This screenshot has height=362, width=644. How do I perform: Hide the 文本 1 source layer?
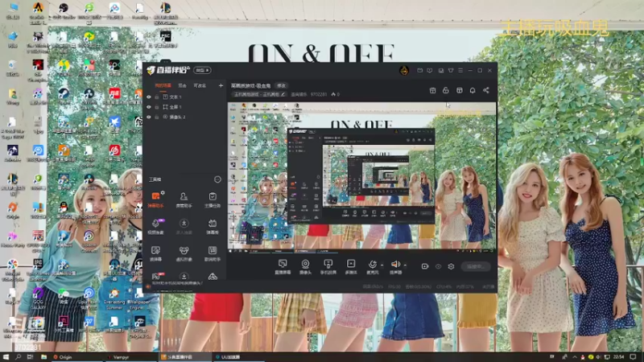[x=149, y=97]
